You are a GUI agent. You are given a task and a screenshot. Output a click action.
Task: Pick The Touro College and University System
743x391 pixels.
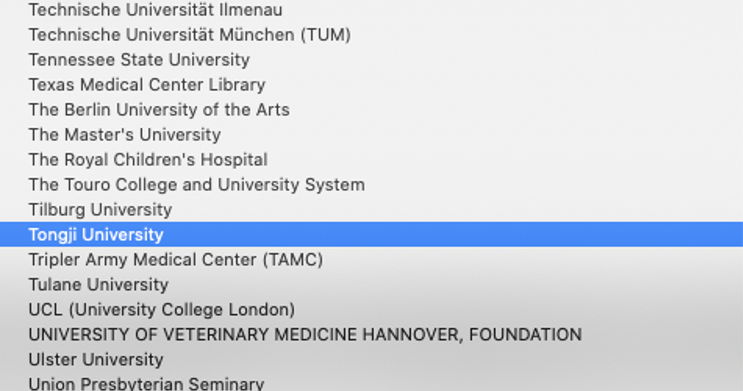[x=372, y=185]
